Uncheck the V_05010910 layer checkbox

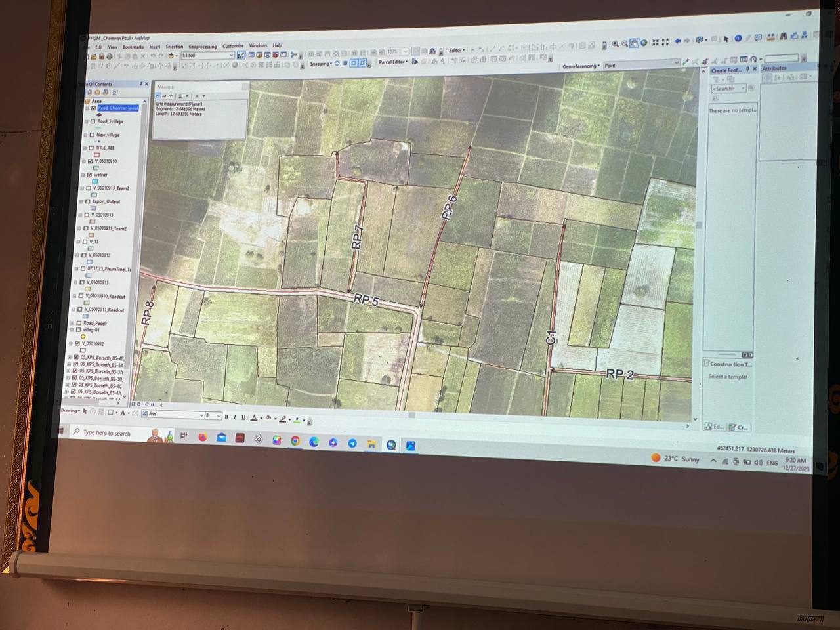click(x=90, y=161)
